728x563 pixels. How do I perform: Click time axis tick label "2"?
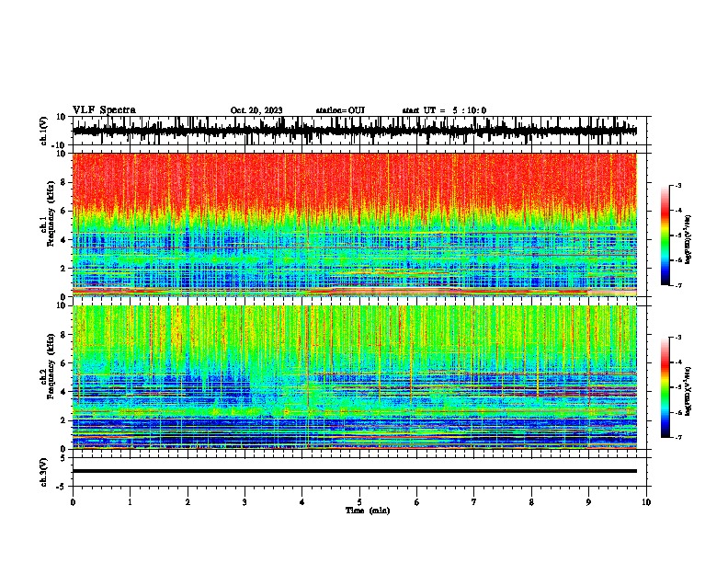[x=188, y=502]
